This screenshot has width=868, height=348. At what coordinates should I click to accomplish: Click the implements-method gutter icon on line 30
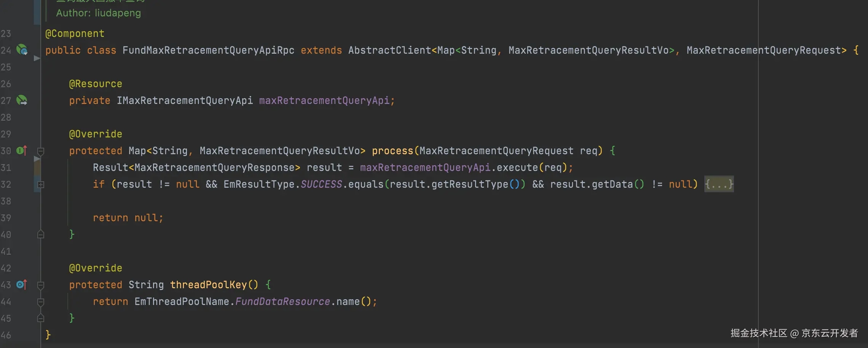tap(22, 150)
